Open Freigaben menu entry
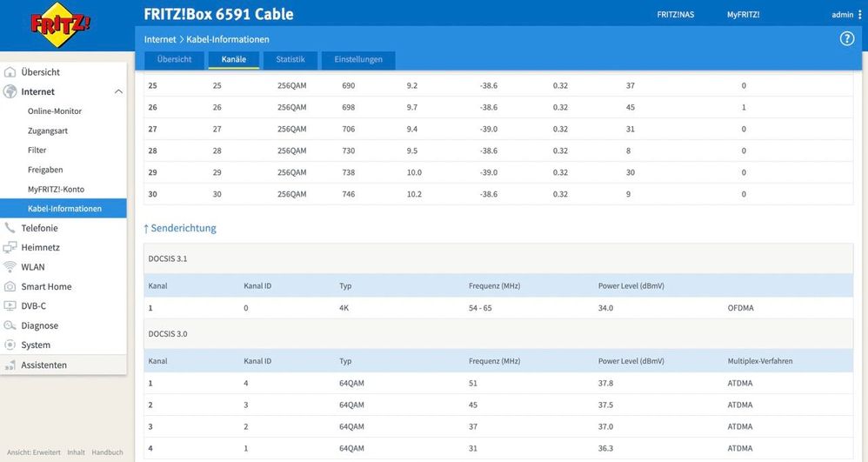868x462 pixels. point(45,170)
